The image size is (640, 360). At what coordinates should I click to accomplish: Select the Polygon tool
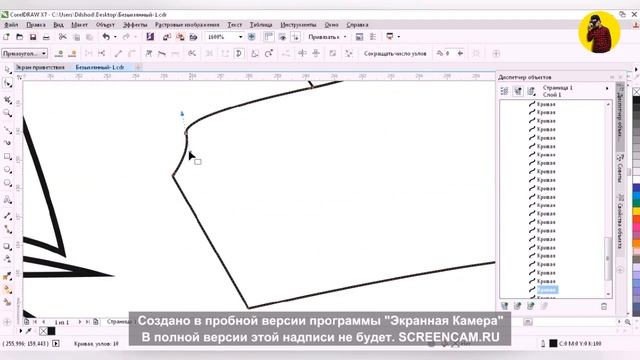click(x=7, y=183)
